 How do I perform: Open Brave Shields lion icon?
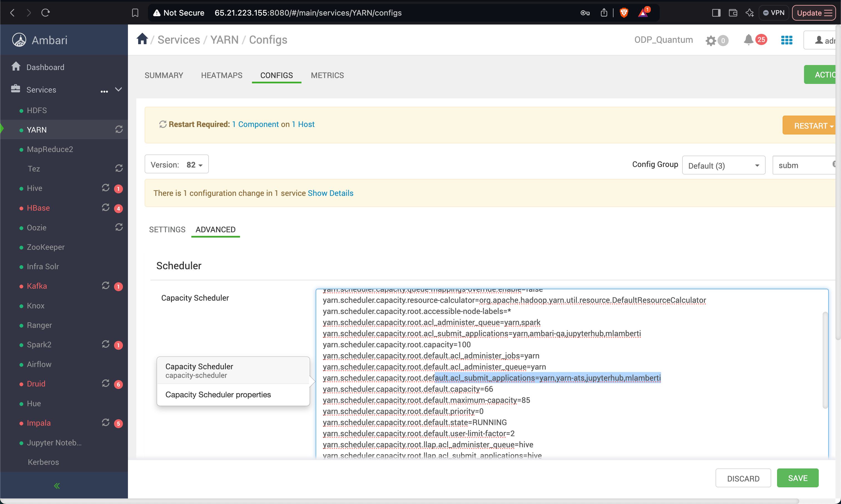(624, 13)
